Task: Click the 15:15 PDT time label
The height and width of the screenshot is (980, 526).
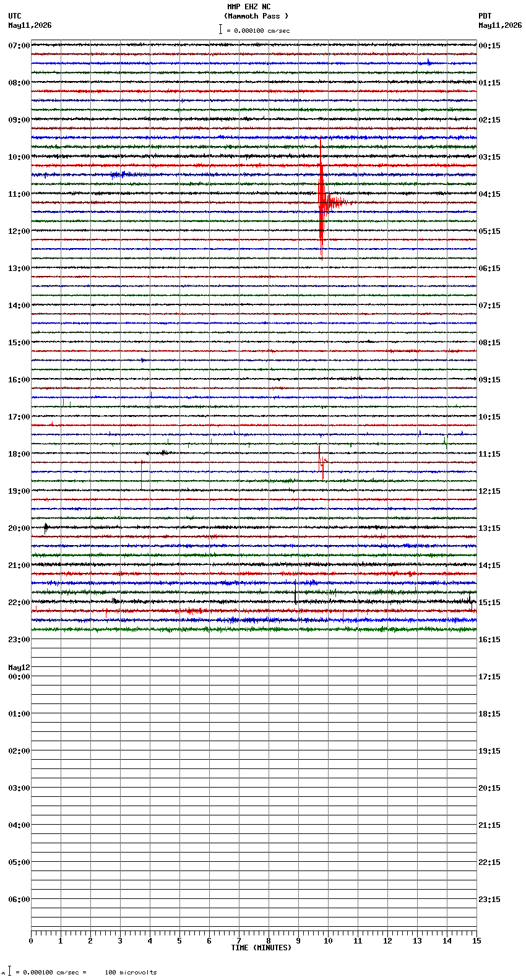Action: [x=489, y=603]
